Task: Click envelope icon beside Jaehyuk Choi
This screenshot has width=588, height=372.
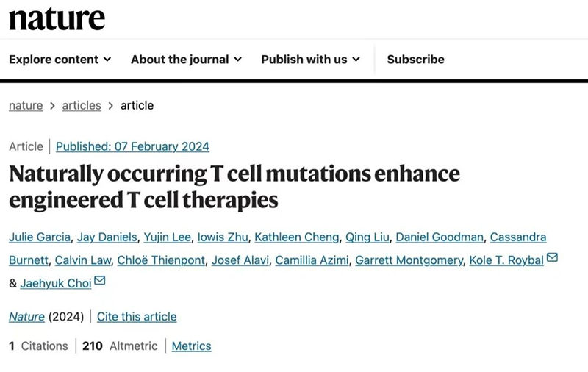Action: pos(99,281)
